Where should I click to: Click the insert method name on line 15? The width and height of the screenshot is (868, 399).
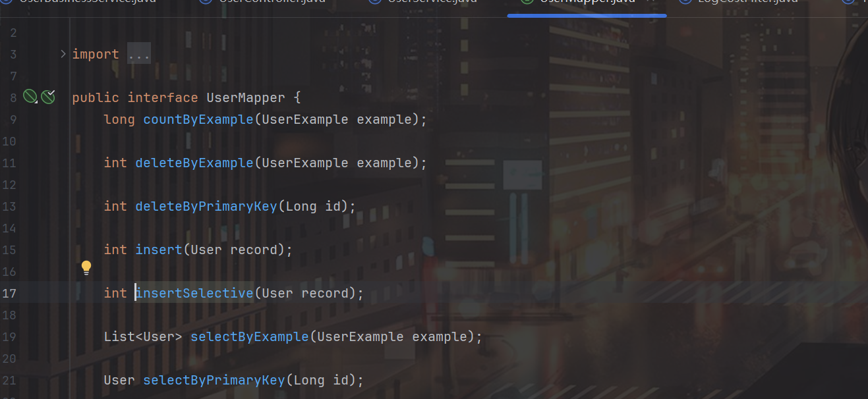click(x=159, y=250)
